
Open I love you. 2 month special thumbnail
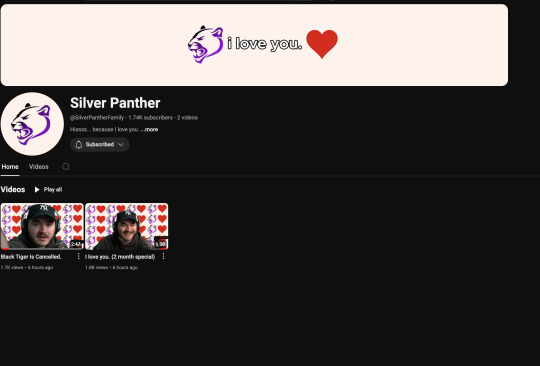tap(127, 226)
